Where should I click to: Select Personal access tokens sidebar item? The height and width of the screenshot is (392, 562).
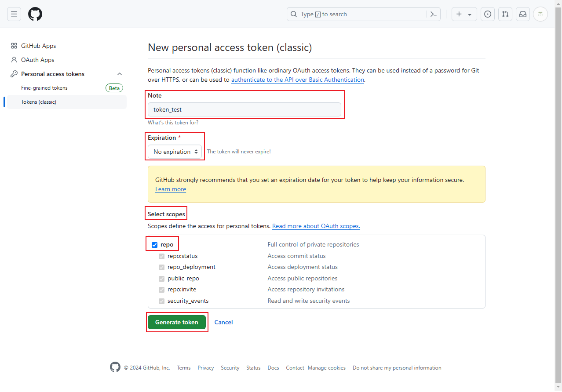(67, 74)
